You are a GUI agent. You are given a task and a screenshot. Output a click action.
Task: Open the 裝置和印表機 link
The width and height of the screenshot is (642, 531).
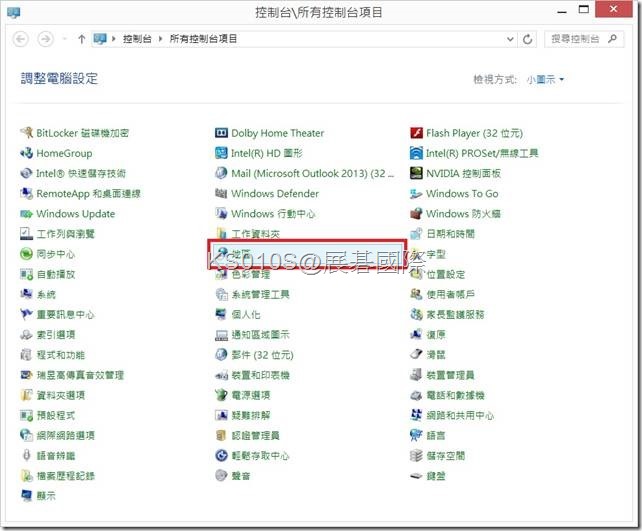pyautogui.click(x=260, y=375)
